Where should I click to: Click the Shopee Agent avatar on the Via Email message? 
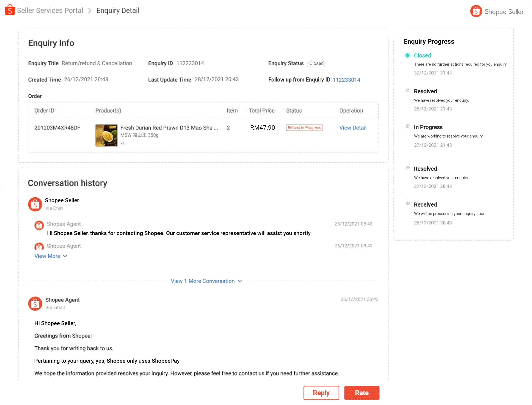coord(35,304)
